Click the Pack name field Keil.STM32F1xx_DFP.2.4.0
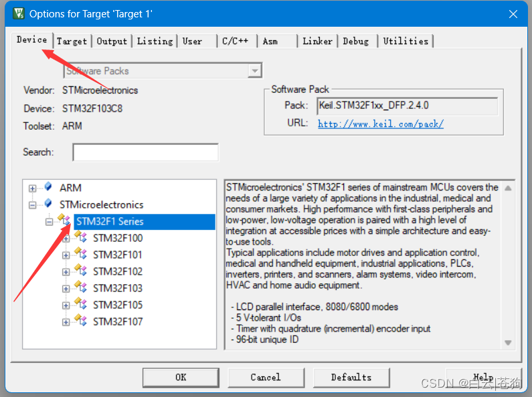The height and width of the screenshot is (397, 532). pyautogui.click(x=407, y=106)
